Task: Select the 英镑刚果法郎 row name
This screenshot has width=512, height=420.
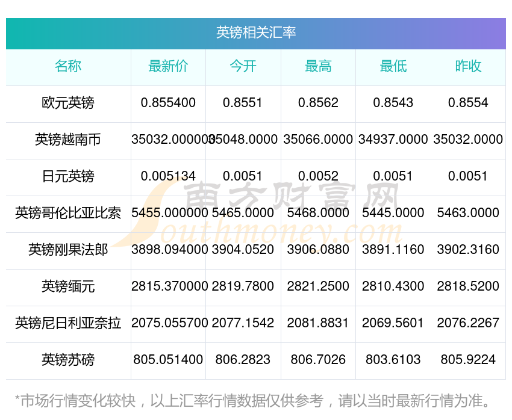Action: tap(68, 250)
